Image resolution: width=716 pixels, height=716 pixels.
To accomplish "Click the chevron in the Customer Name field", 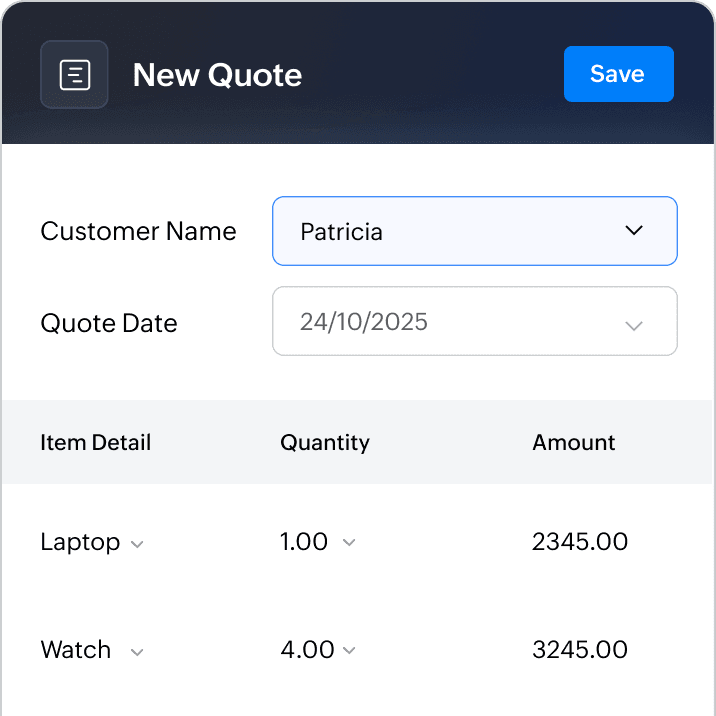I will pyautogui.click(x=633, y=231).
